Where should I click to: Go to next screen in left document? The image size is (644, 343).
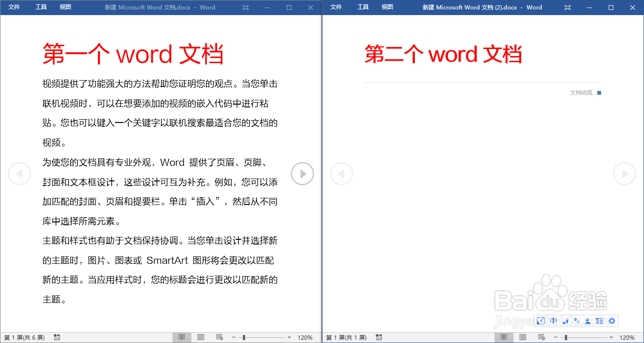click(302, 174)
